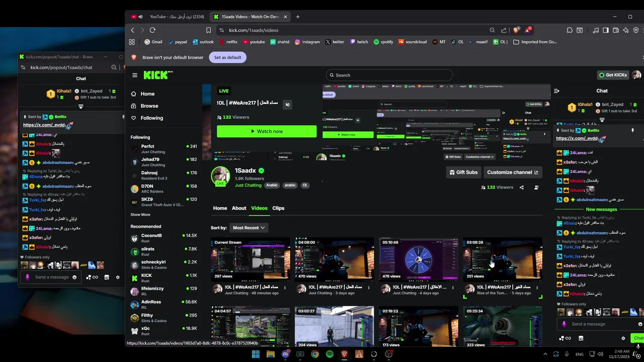Open the 04:08:00 video thumbnail
The image size is (644, 362).
pos(334,259)
